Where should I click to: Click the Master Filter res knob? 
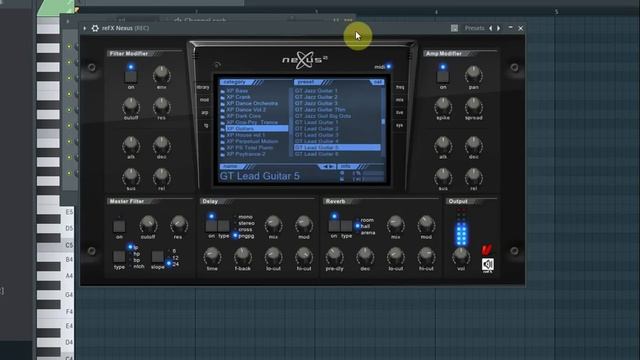point(178,225)
